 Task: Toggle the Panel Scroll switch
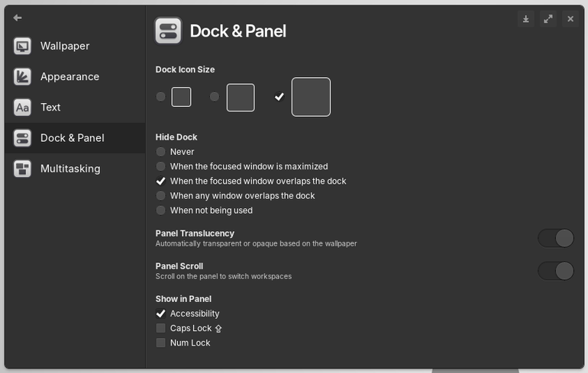coord(556,271)
